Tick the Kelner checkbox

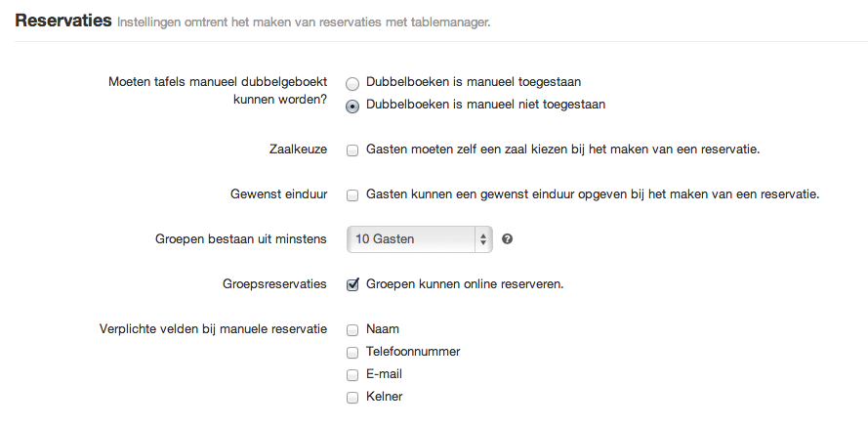[x=352, y=397]
